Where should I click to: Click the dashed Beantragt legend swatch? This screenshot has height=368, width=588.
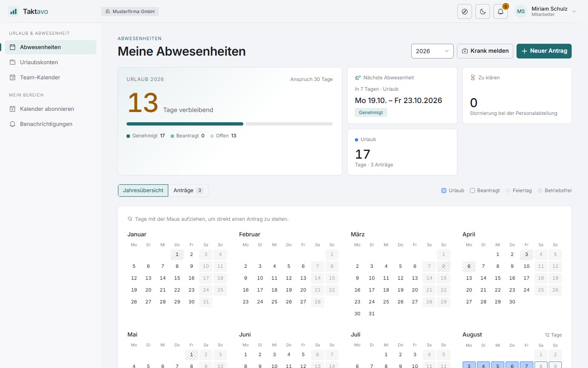(x=472, y=191)
